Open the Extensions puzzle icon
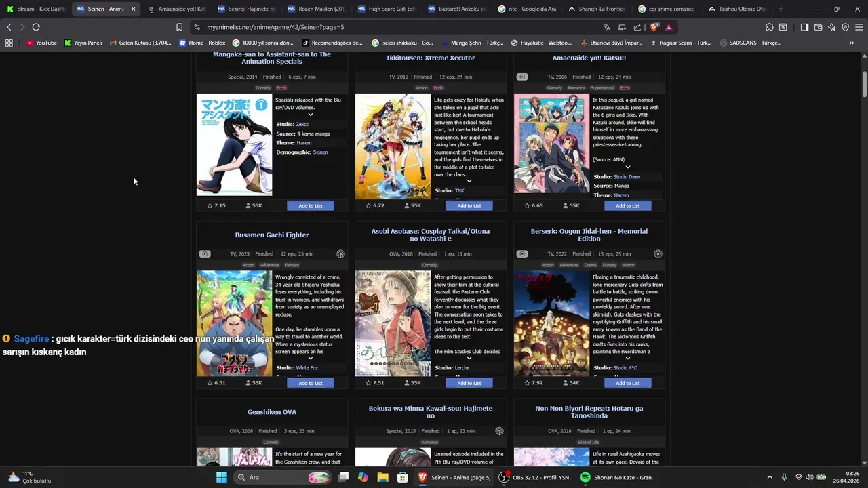The width and height of the screenshot is (868, 488). point(769,27)
